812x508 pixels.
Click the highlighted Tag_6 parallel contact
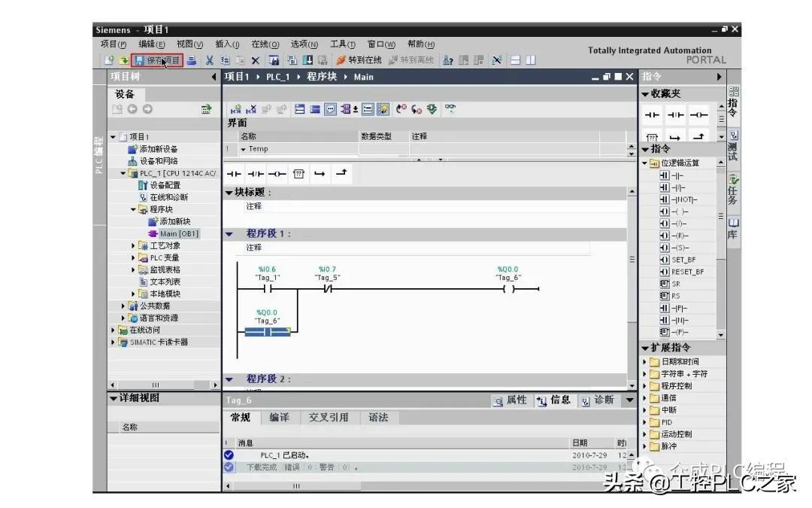267,332
